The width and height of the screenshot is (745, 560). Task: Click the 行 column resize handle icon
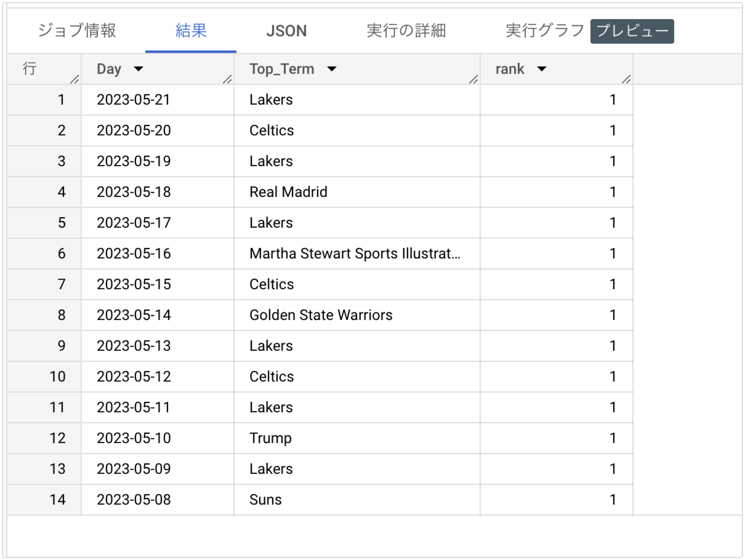pos(74,79)
